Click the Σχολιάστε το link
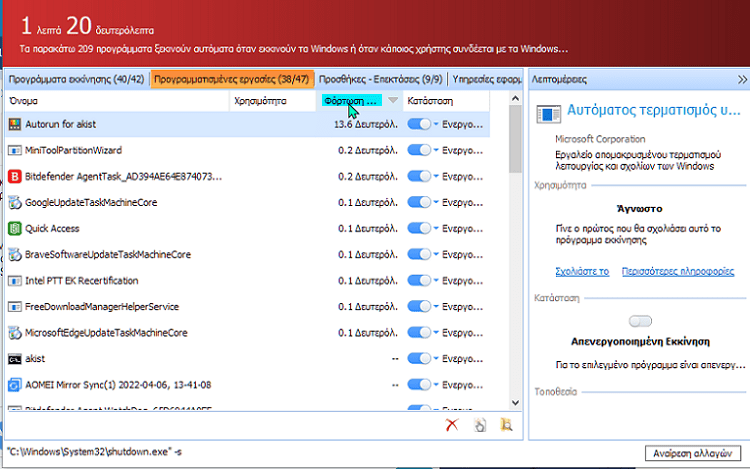This screenshot has width=750, height=469. pyautogui.click(x=582, y=272)
